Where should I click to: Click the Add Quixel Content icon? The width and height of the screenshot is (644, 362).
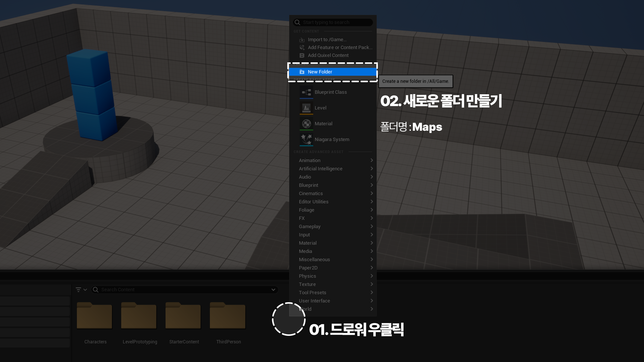click(302, 55)
